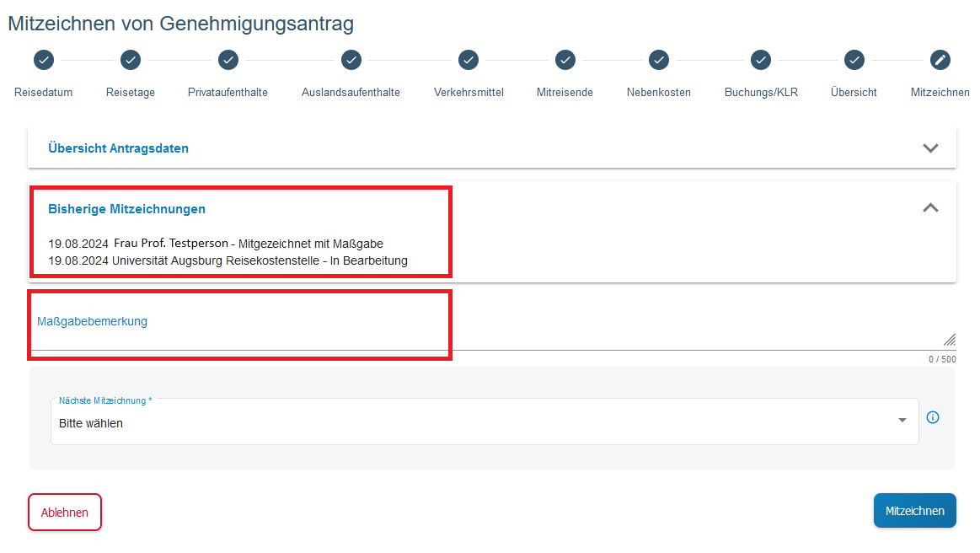
Task: Collapse the Bisherige Mitzeichnungen panel chevron
Action: pyautogui.click(x=930, y=207)
